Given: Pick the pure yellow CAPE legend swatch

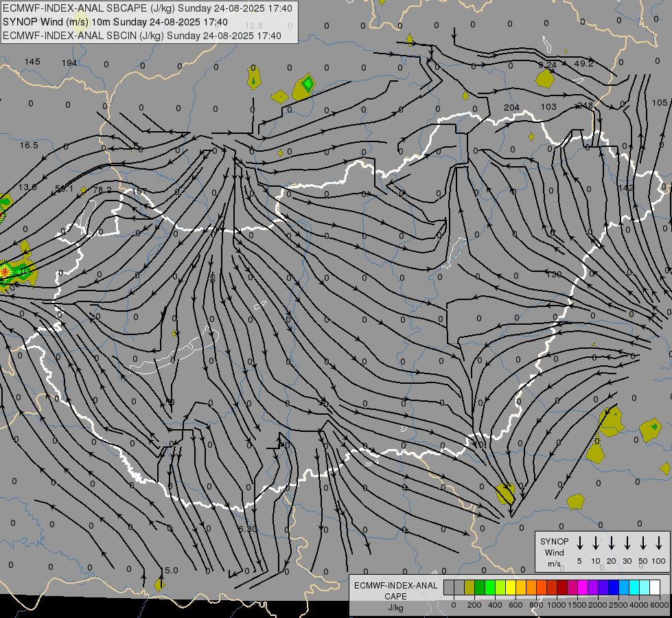Looking at the screenshot, I should tap(511, 587).
